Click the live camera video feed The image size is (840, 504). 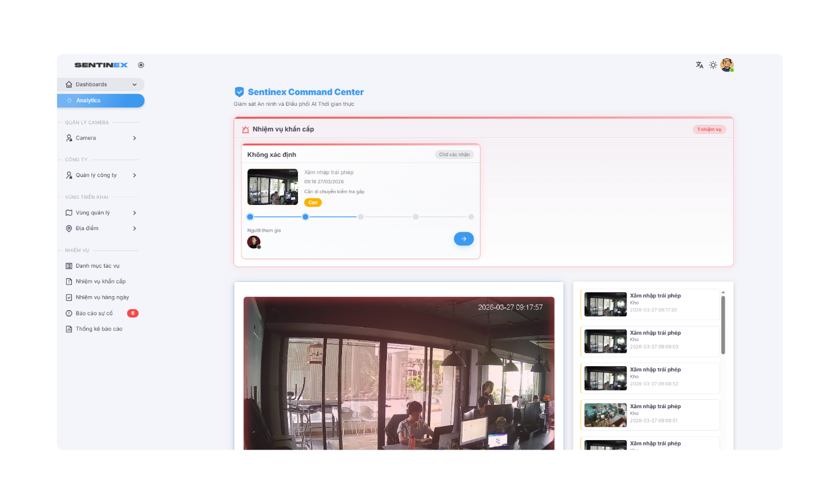click(399, 373)
